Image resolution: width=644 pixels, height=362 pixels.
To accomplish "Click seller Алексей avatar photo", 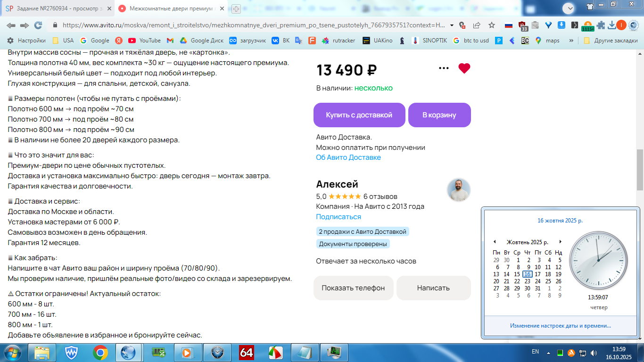I will pos(459,190).
